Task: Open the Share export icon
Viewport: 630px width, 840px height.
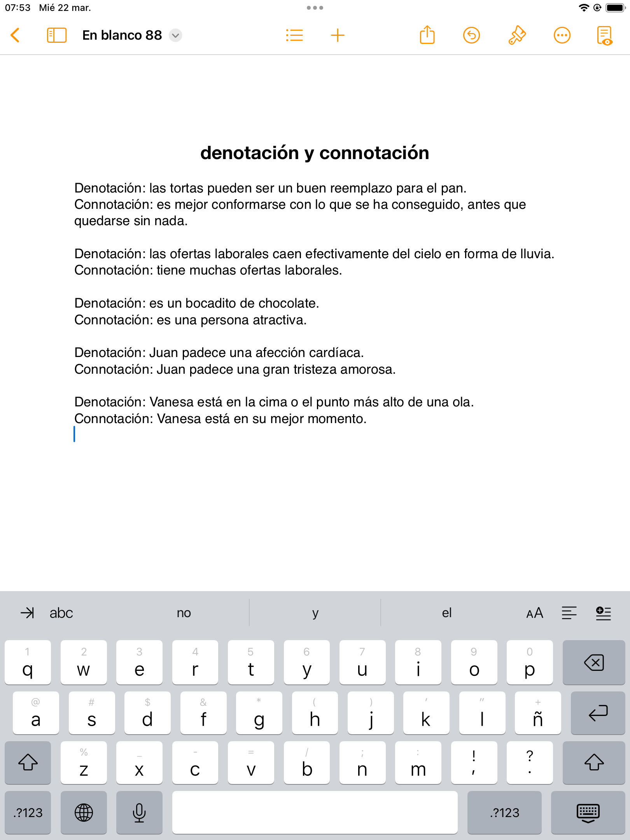Action: click(x=427, y=35)
